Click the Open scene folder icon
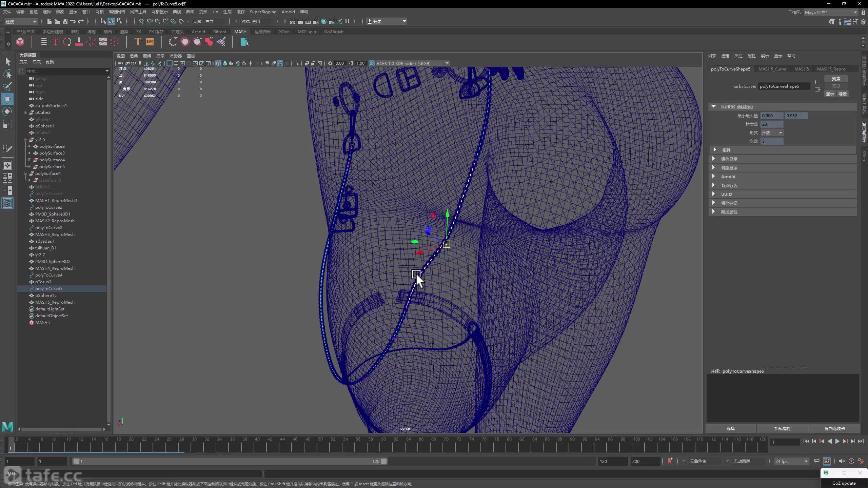This screenshot has width=868, height=488. click(x=57, y=21)
